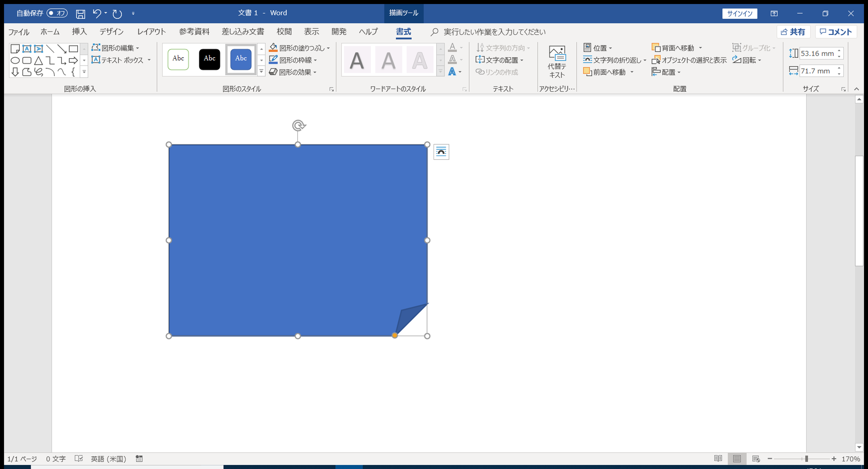
Task: Click the zoom slider handle
Action: tap(806, 458)
